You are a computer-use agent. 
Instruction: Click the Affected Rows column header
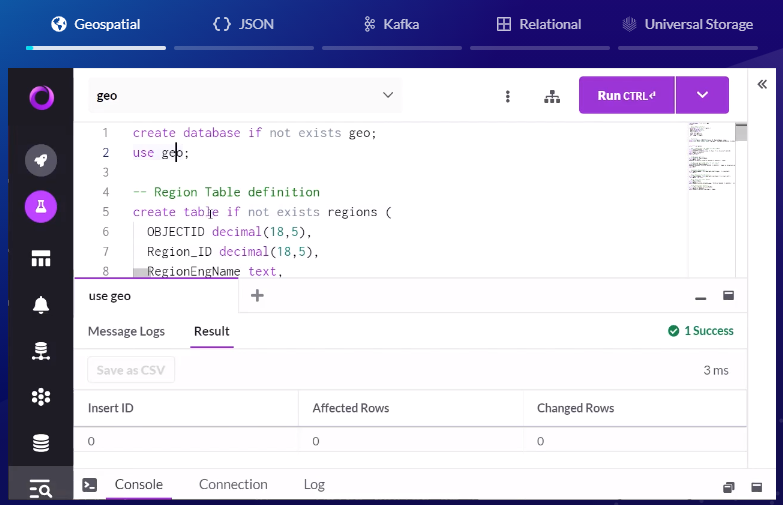[351, 408]
